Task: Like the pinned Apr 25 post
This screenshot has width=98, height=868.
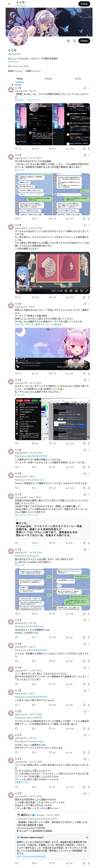Action: (50, 149)
